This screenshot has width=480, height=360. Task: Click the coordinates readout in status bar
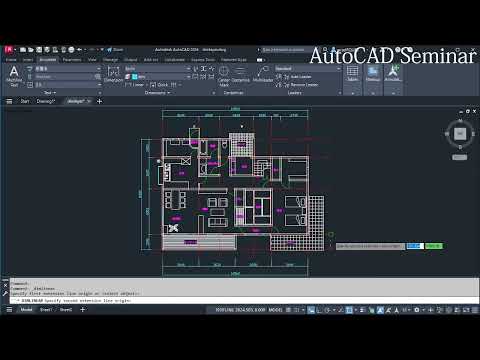[x=240, y=310]
